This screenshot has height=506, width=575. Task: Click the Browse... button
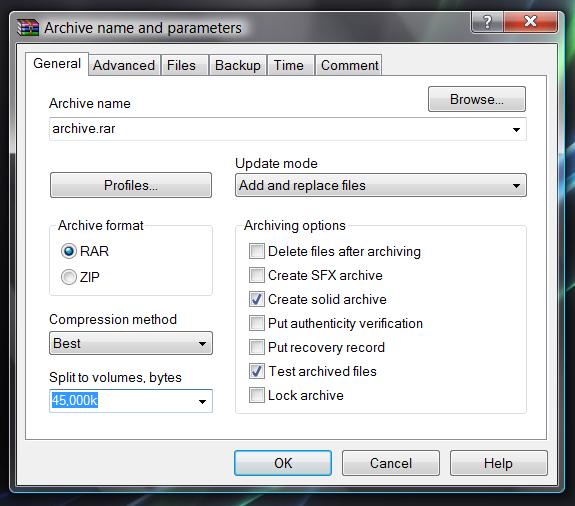pyautogui.click(x=477, y=99)
